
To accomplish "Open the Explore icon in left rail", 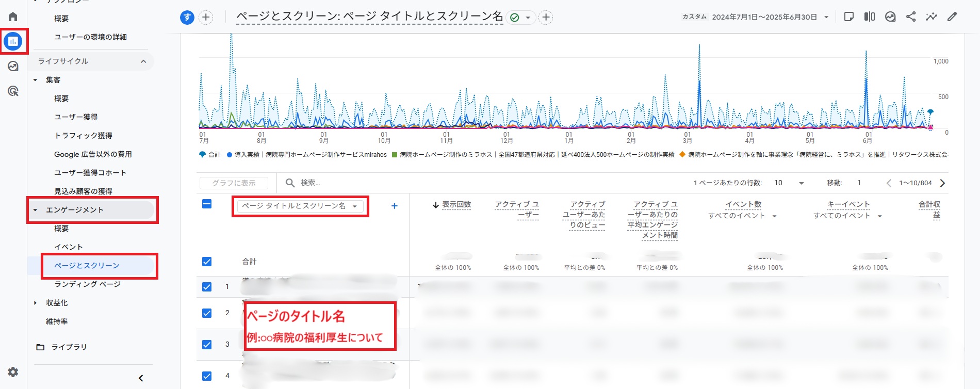I will click(x=13, y=66).
